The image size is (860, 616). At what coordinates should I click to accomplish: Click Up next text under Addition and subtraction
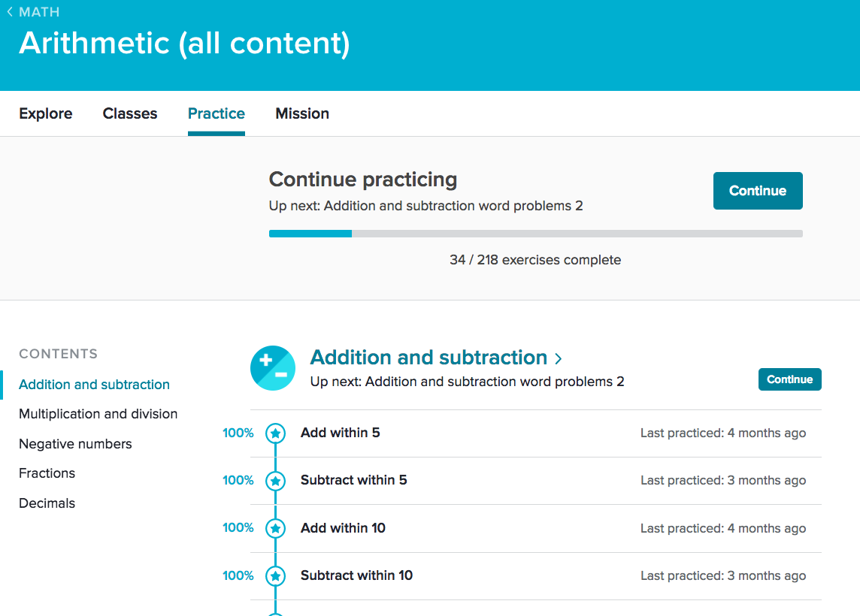468,382
